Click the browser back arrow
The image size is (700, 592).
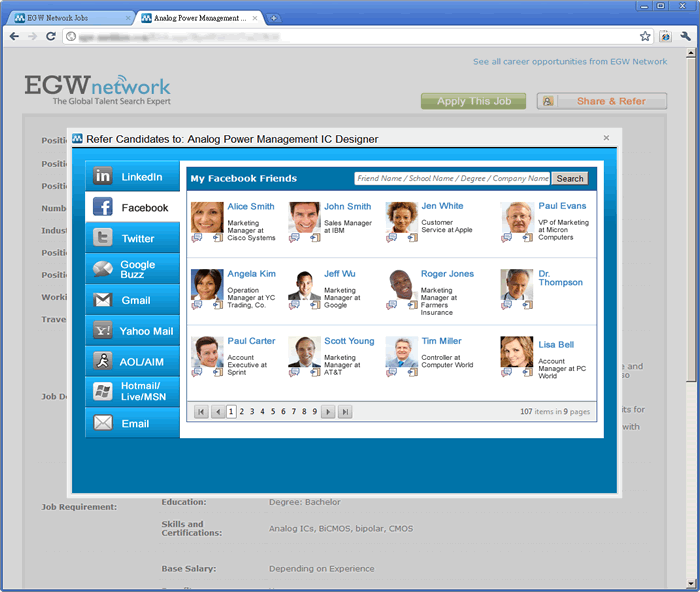pyautogui.click(x=14, y=36)
